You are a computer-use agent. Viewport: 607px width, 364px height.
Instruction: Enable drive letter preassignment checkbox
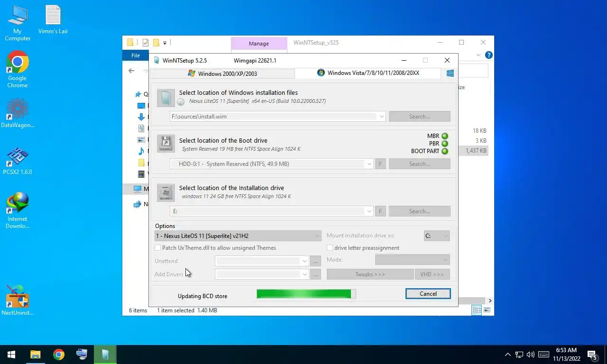330,248
